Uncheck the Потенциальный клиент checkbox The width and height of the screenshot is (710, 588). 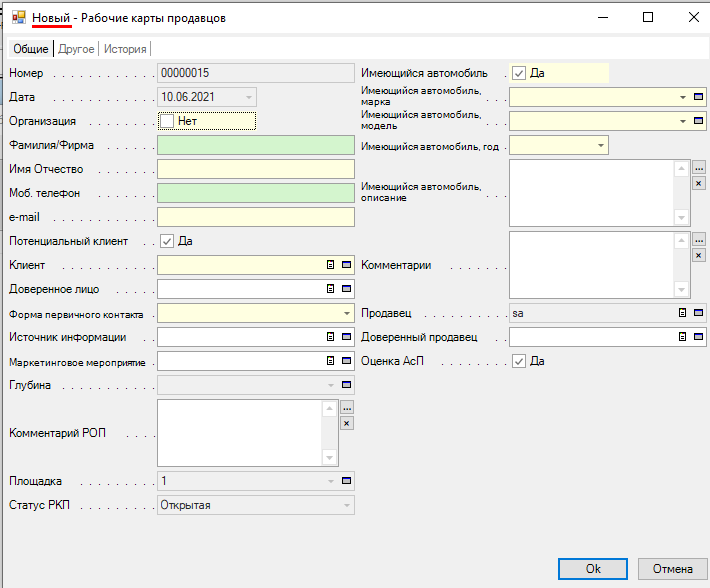pyautogui.click(x=167, y=241)
